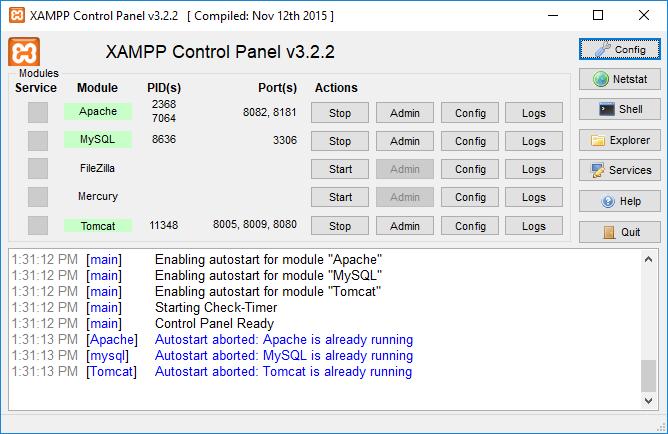The width and height of the screenshot is (668, 434).
Task: Toggle FileZilla service install box
Action: coord(38,169)
